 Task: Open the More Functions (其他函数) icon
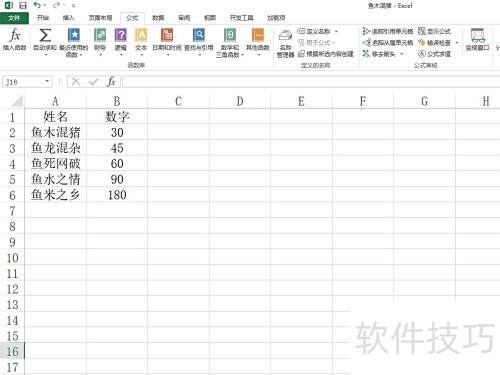[x=258, y=35]
